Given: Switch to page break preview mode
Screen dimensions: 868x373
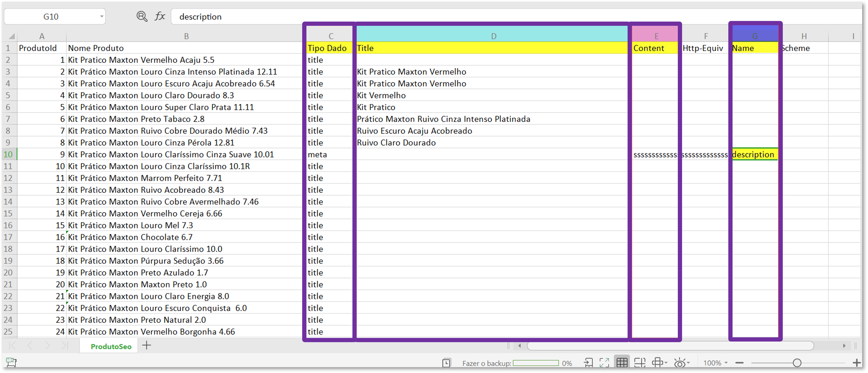Looking at the screenshot, I should [x=639, y=363].
